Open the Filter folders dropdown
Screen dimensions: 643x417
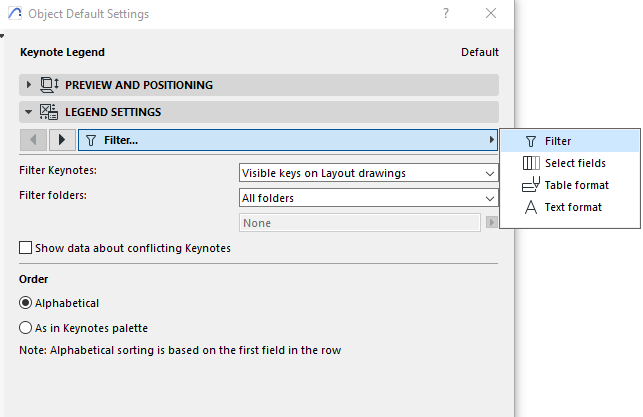pyautogui.click(x=368, y=198)
